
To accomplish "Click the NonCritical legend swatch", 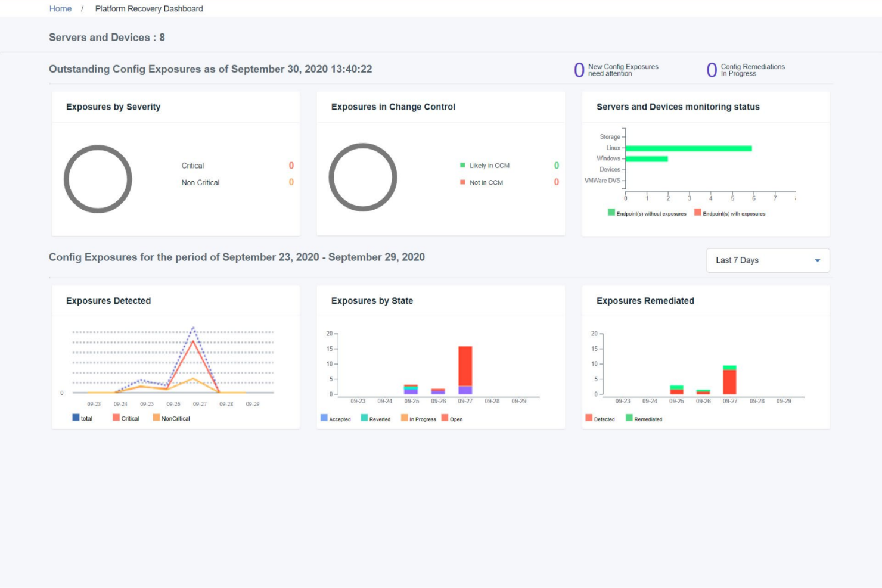I will click(156, 418).
